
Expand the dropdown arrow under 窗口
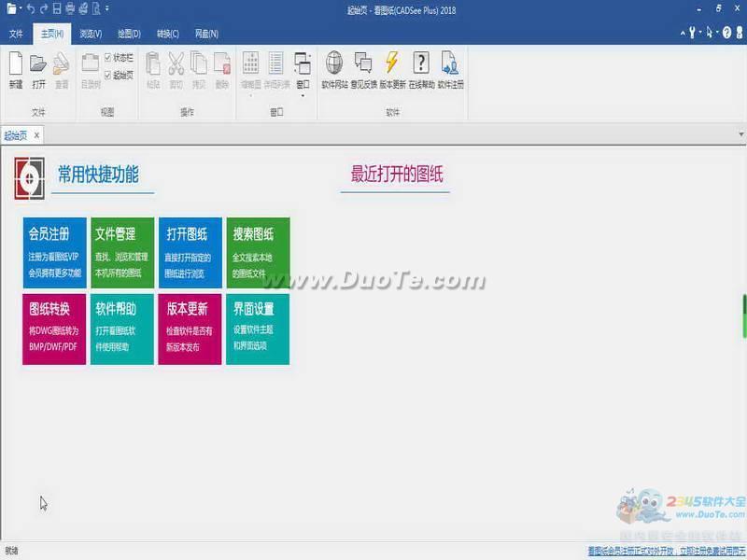click(x=303, y=95)
